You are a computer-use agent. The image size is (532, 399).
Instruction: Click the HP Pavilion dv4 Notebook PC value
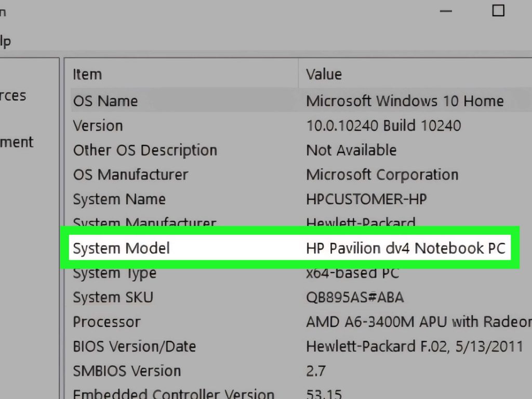click(x=405, y=248)
